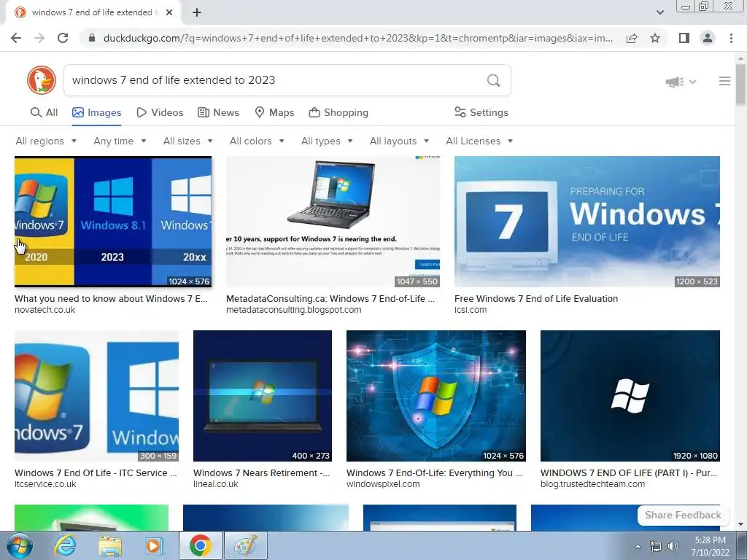Image resolution: width=747 pixels, height=560 pixels.
Task: Open search Settings
Action: pos(481,112)
